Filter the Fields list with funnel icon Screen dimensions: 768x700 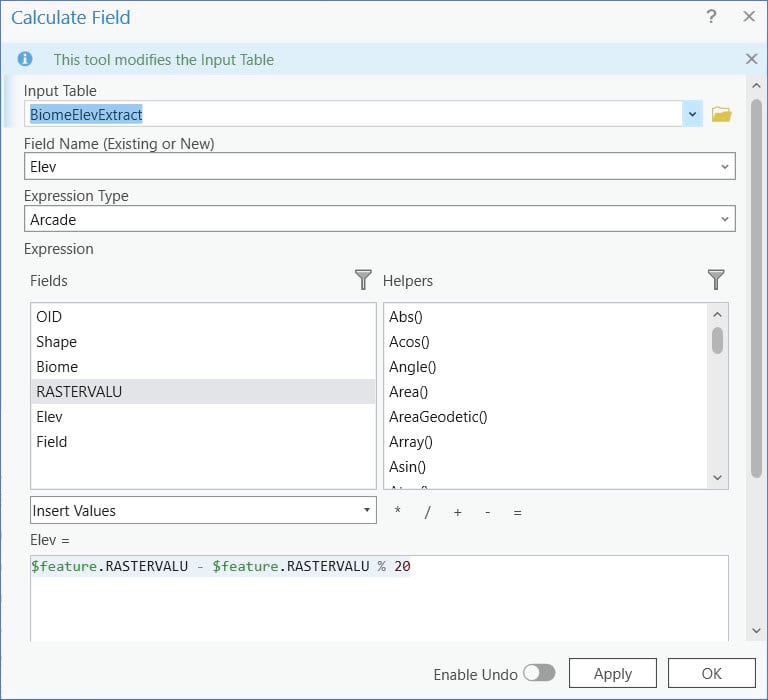(x=363, y=280)
